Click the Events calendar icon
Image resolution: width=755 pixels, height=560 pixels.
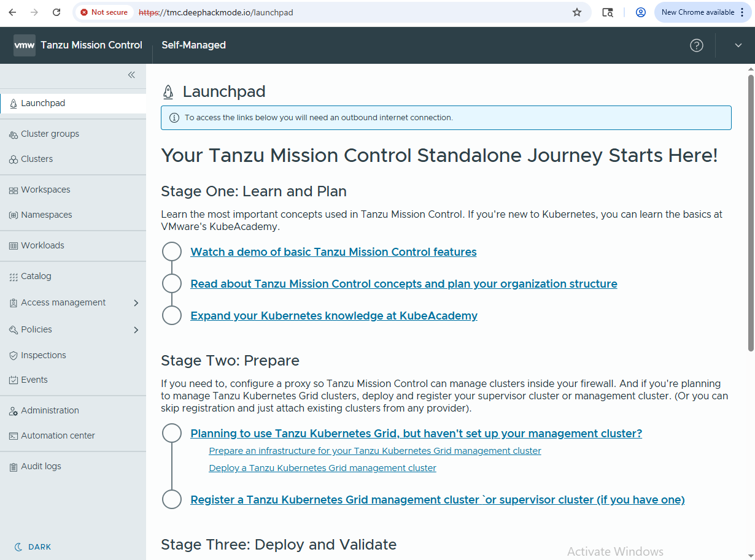coord(14,380)
